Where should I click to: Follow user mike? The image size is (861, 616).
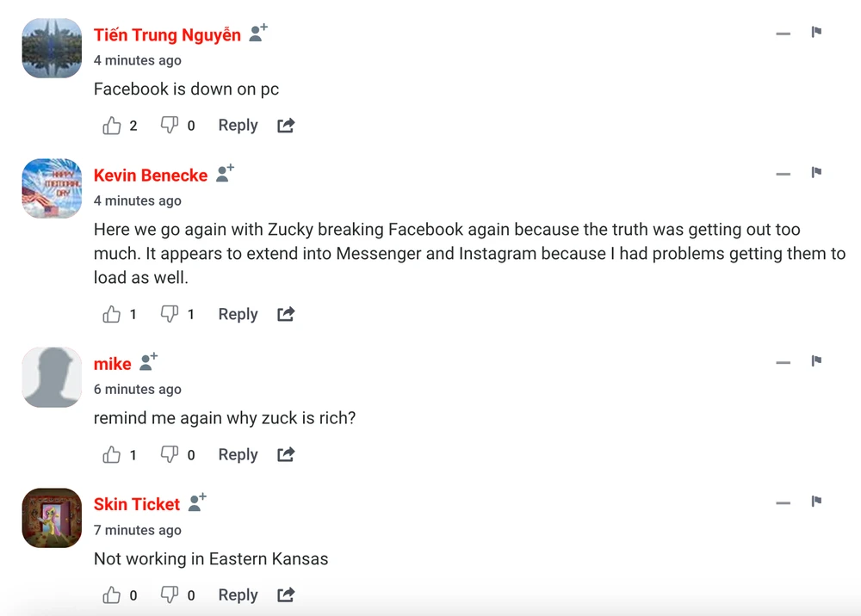tap(149, 361)
